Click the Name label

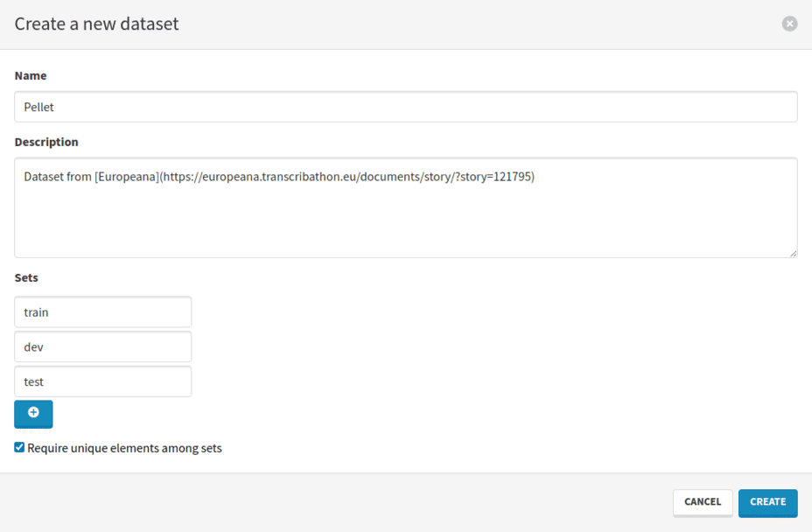coord(31,75)
